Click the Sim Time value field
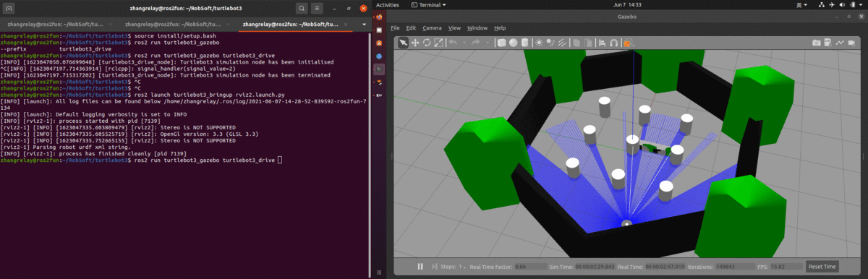868x279 pixels. (x=595, y=267)
